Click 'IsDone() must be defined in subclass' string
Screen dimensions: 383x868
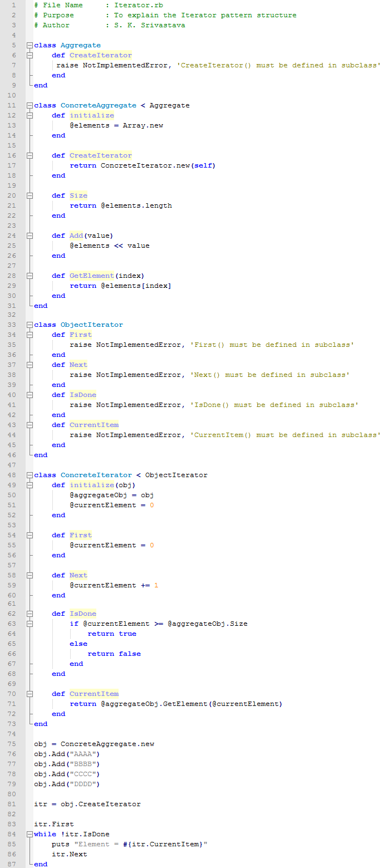(274, 405)
